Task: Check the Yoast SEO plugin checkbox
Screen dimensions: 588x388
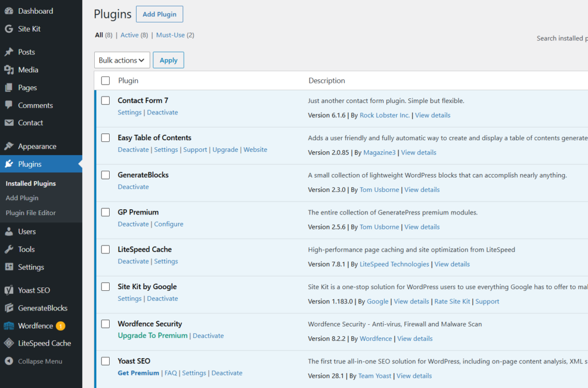Action: click(106, 361)
